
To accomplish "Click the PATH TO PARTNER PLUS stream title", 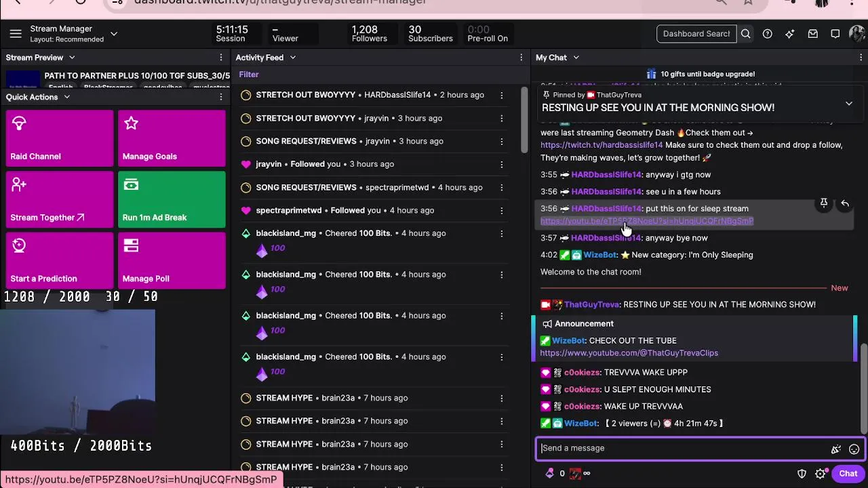I will coord(137,76).
